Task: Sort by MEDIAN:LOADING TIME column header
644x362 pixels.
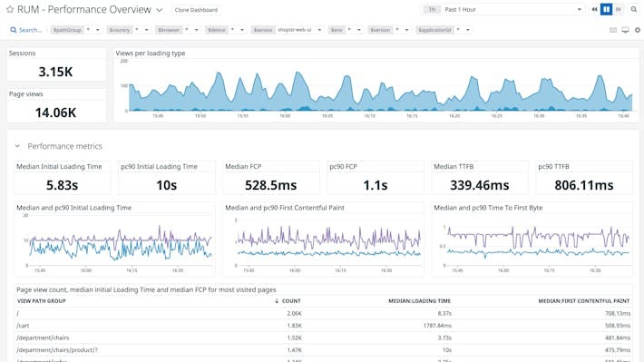Action: (x=419, y=301)
